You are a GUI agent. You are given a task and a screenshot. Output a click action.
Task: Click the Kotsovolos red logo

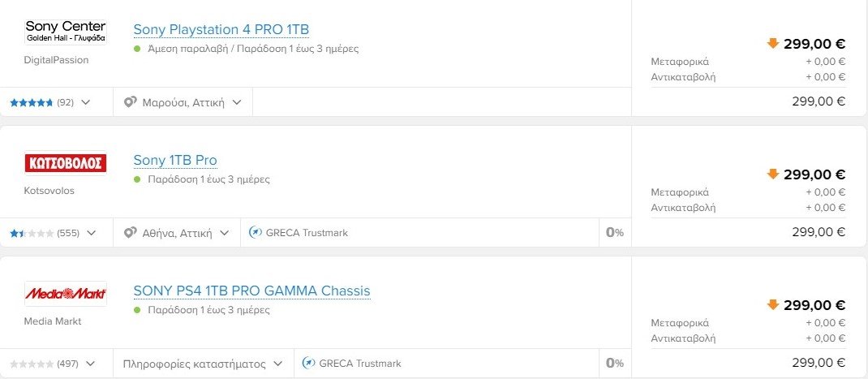pyautogui.click(x=66, y=163)
